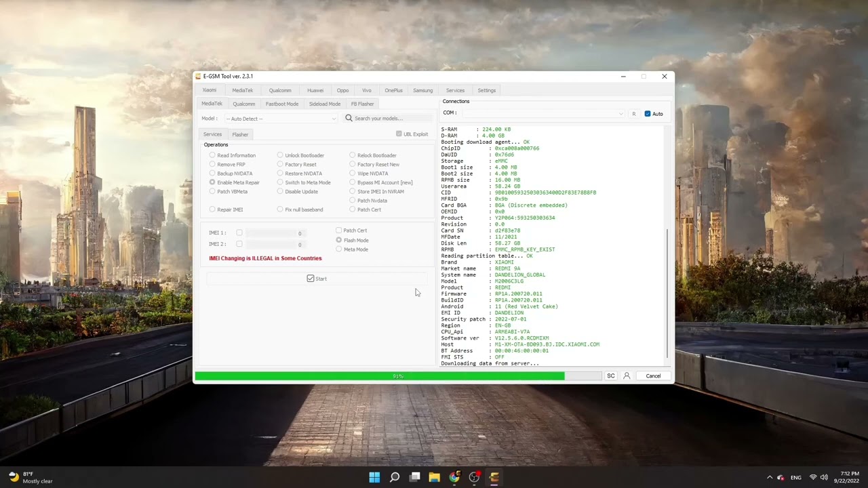Select the Unlock Bootloader option
Screen dimensions: 868x488
click(280, 155)
